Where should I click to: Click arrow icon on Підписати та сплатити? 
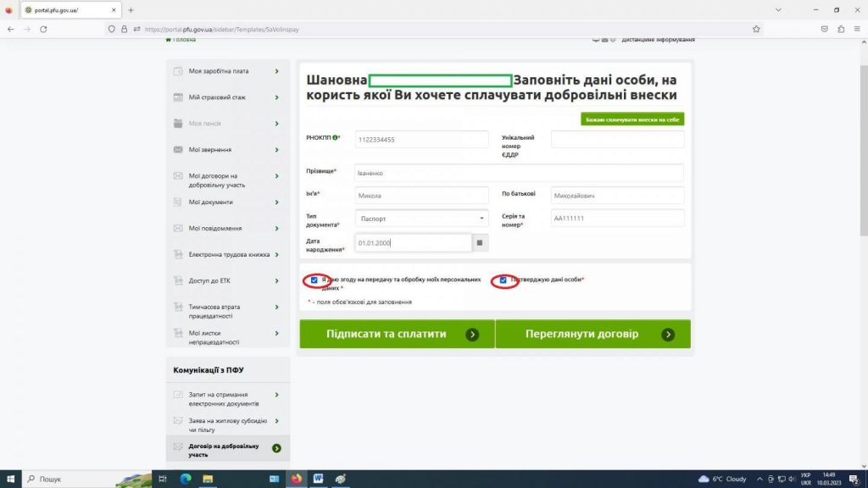(x=472, y=334)
